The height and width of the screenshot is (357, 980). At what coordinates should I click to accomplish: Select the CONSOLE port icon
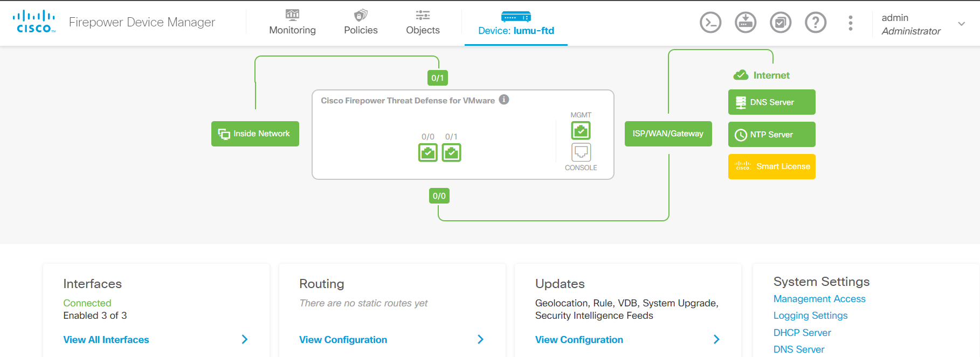pyautogui.click(x=581, y=152)
